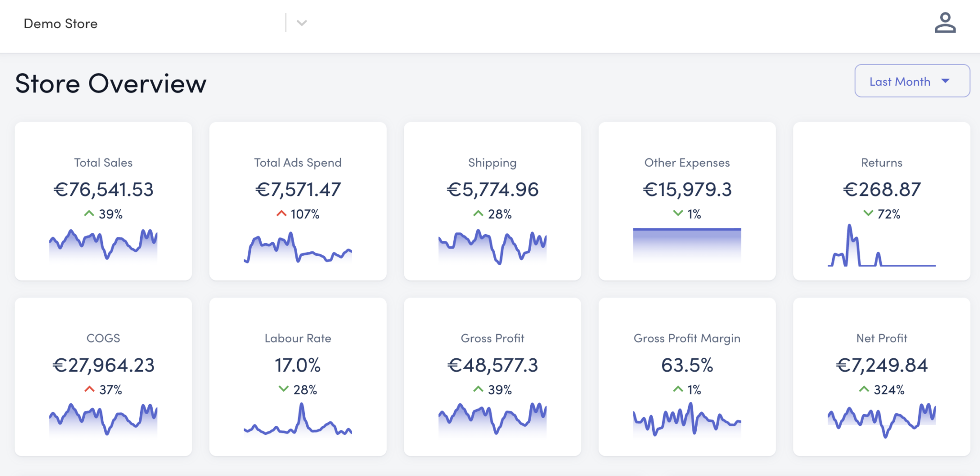Click the red up arrow under Total Ads Spend
The width and height of the screenshot is (980, 476).
(x=281, y=214)
